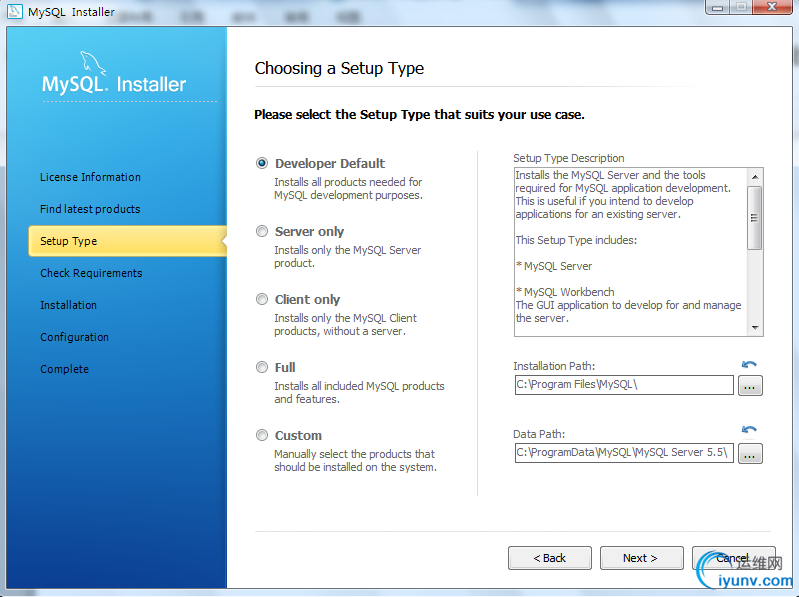Open Check Requirements step
The width and height of the screenshot is (799, 597).
coord(91,273)
